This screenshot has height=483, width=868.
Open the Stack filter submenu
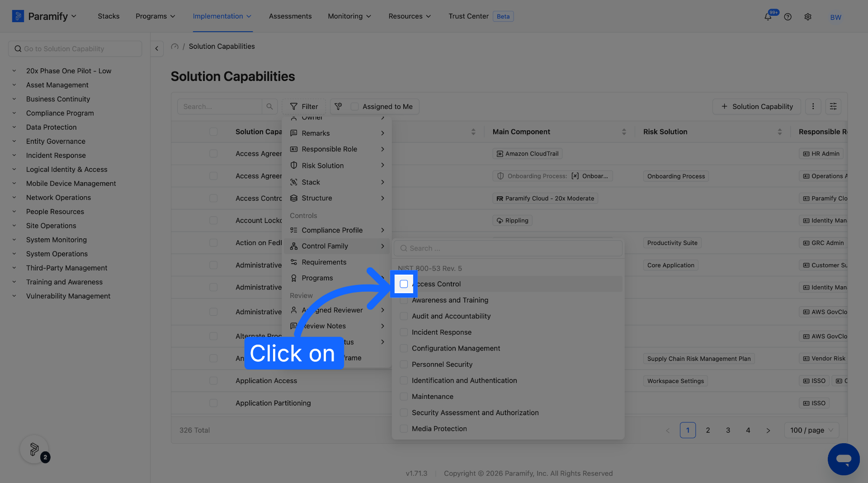click(x=337, y=182)
